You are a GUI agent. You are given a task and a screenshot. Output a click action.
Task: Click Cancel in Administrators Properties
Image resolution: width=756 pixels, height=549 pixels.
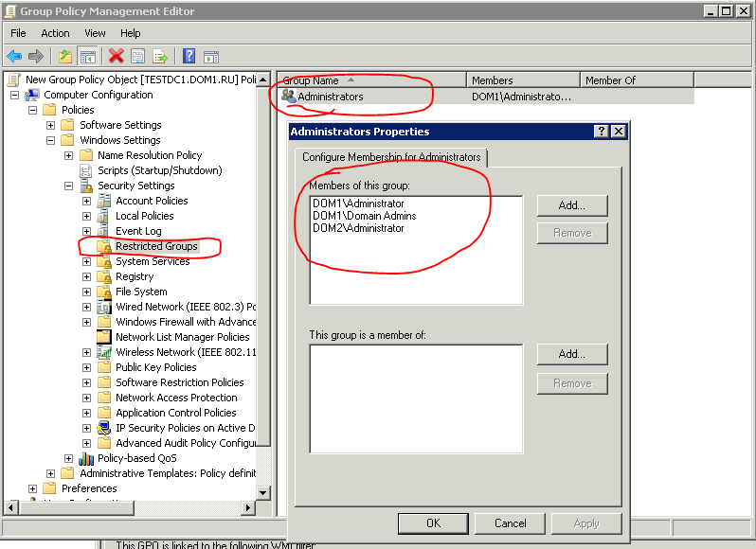(510, 523)
